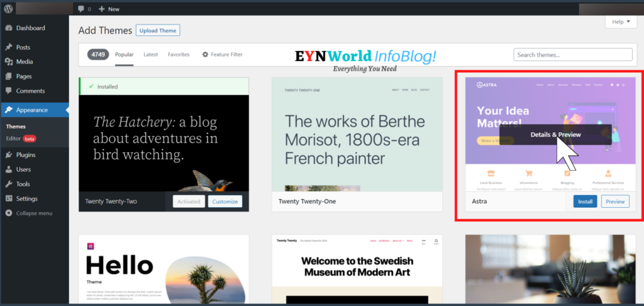The image size is (644, 306).
Task: Click the Feature Filter gear icon
Action: click(x=206, y=54)
